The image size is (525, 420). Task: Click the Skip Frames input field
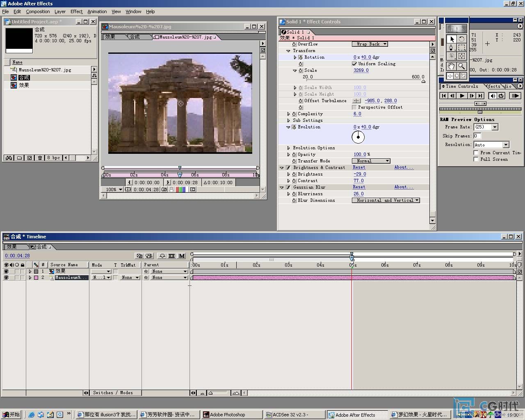(x=477, y=136)
